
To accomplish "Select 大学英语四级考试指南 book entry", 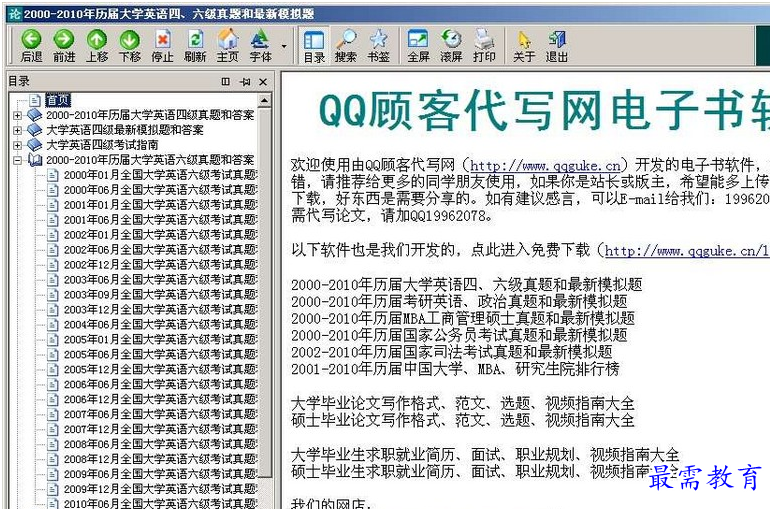I will tap(102, 145).
